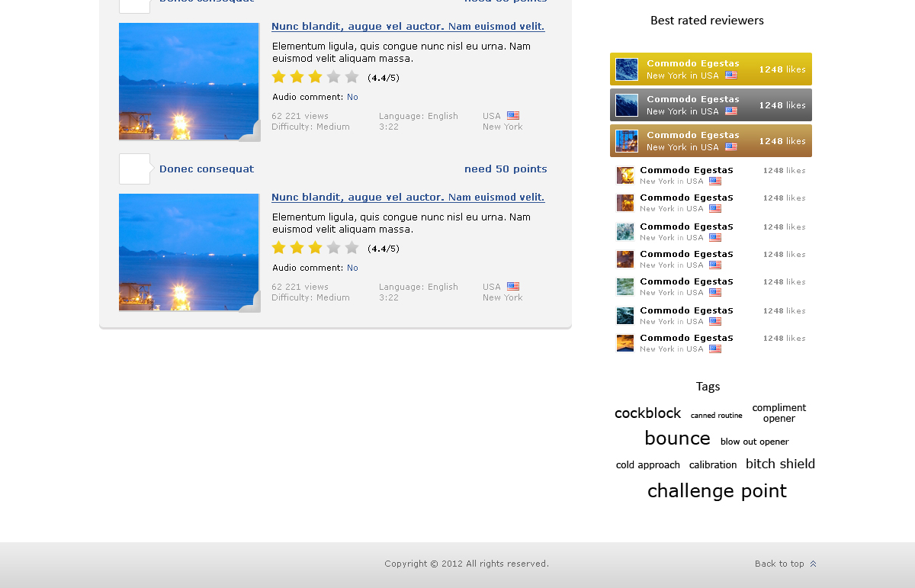Open the 'calibration' tag
The width and height of the screenshot is (915, 588).
coord(713,465)
